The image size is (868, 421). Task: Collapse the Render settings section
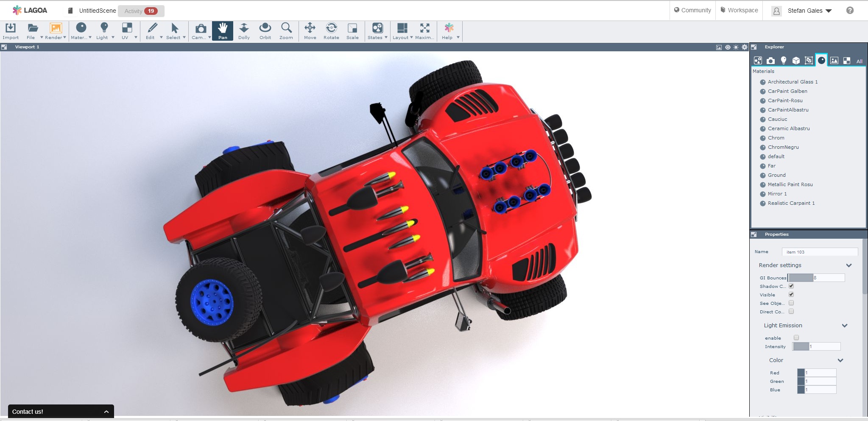849,265
